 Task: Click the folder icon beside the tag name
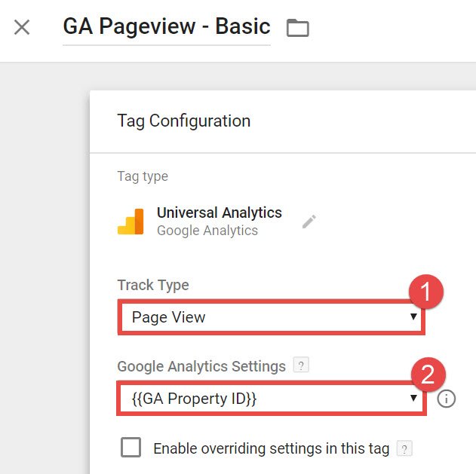tap(298, 29)
